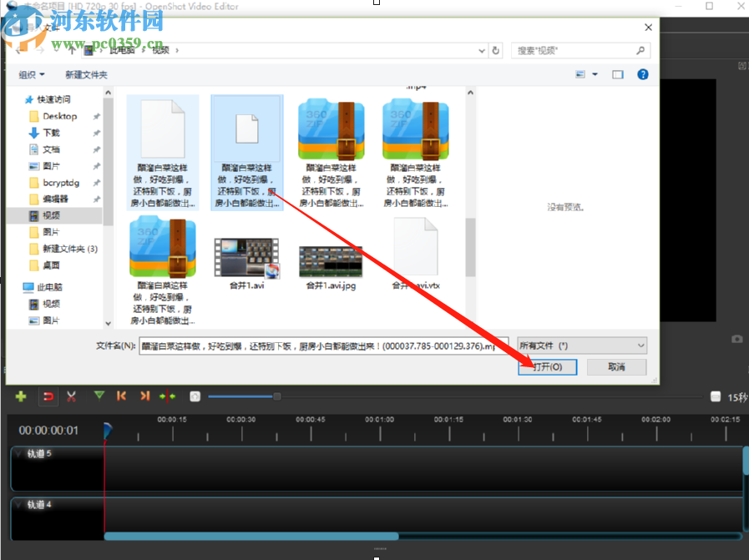Toggle the preview pane in the file dialog
This screenshot has height=560, width=749.
tap(616, 74)
